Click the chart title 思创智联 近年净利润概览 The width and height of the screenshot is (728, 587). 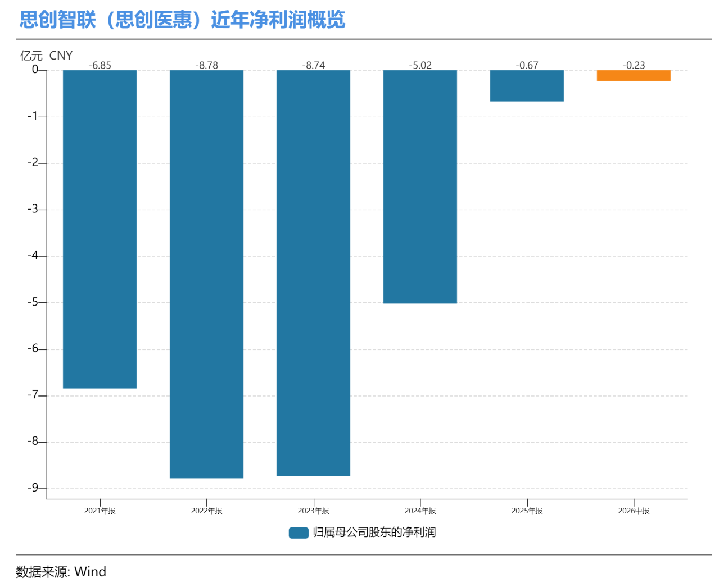click(182, 20)
